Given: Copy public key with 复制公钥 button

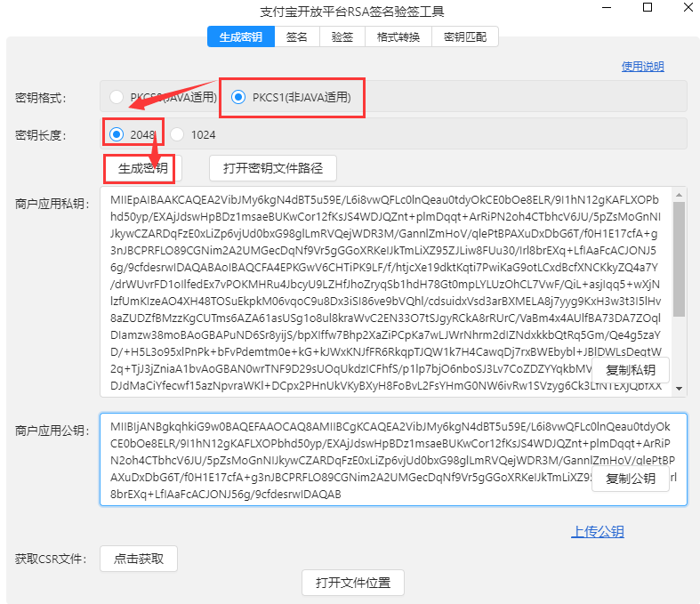Looking at the screenshot, I should pos(631,479).
